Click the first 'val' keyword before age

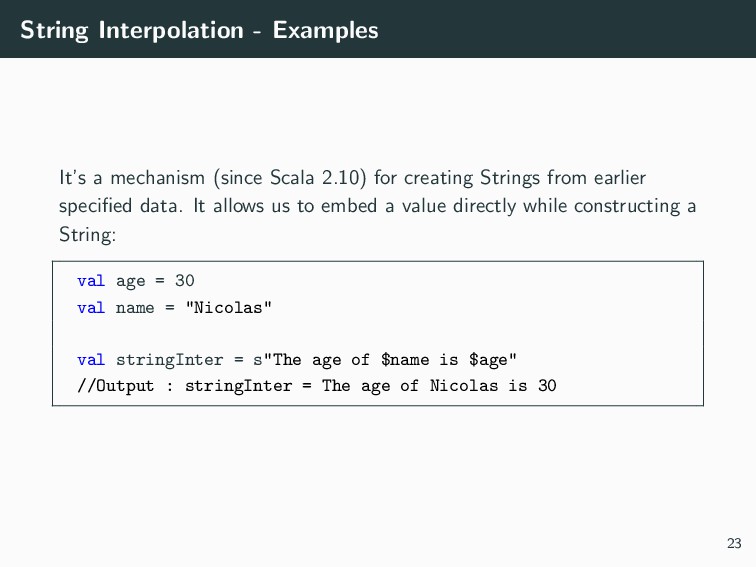point(91,281)
